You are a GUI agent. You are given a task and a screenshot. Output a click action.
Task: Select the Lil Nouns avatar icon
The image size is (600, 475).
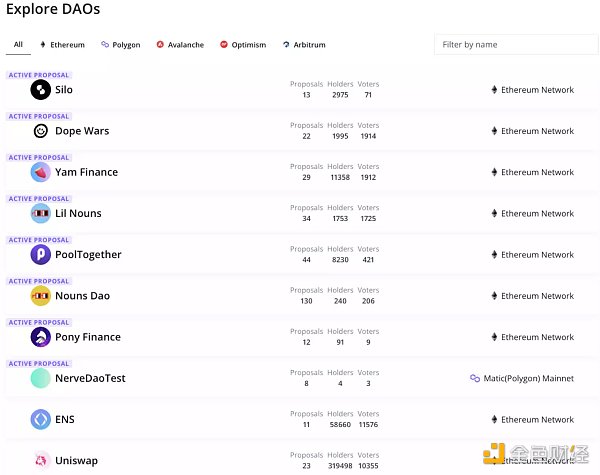pos(41,213)
